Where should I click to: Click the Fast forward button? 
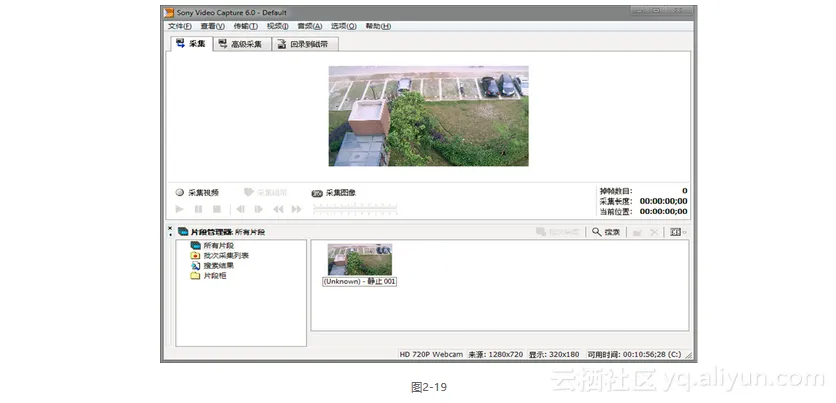tap(296, 209)
